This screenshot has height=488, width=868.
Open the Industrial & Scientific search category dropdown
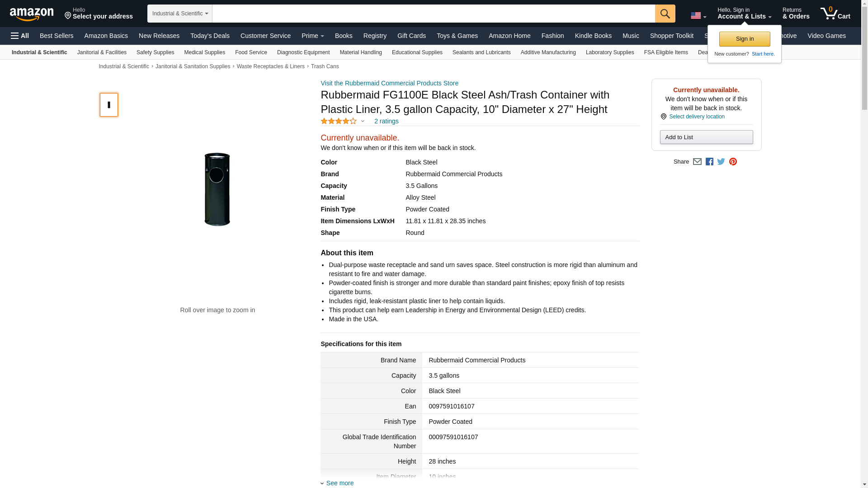tap(179, 14)
